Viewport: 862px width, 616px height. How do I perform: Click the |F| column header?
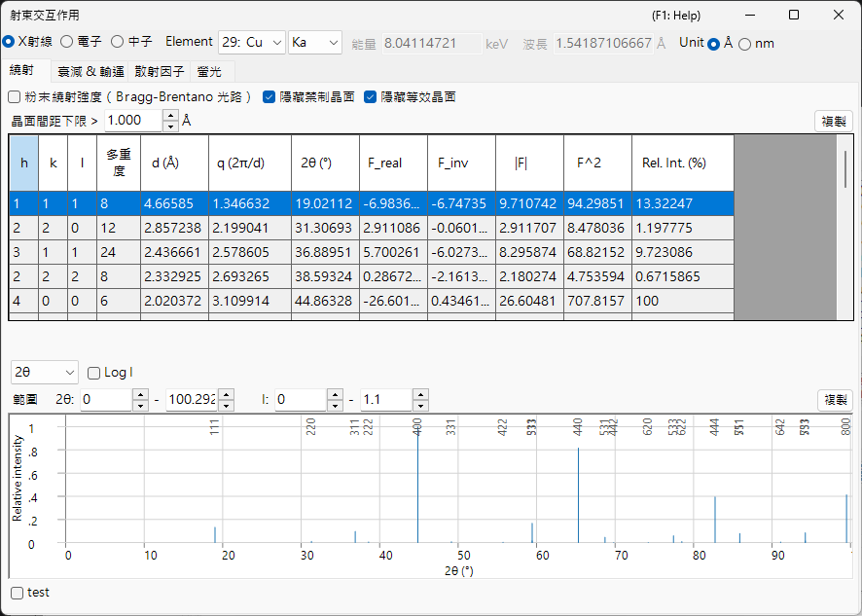point(529,163)
